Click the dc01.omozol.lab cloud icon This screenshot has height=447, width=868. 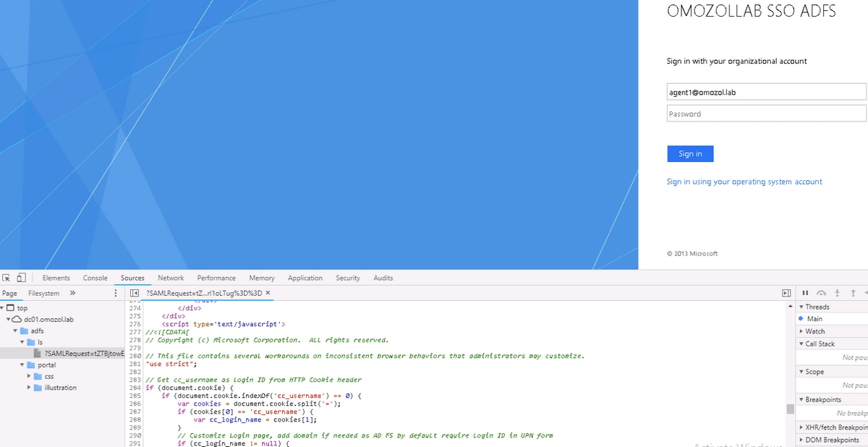coord(17,319)
